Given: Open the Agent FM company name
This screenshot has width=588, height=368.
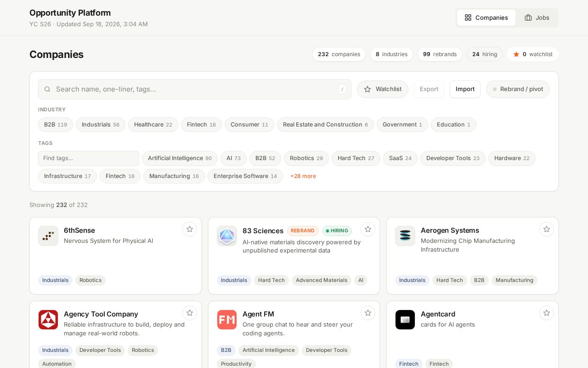Looking at the screenshot, I should click(258, 314).
